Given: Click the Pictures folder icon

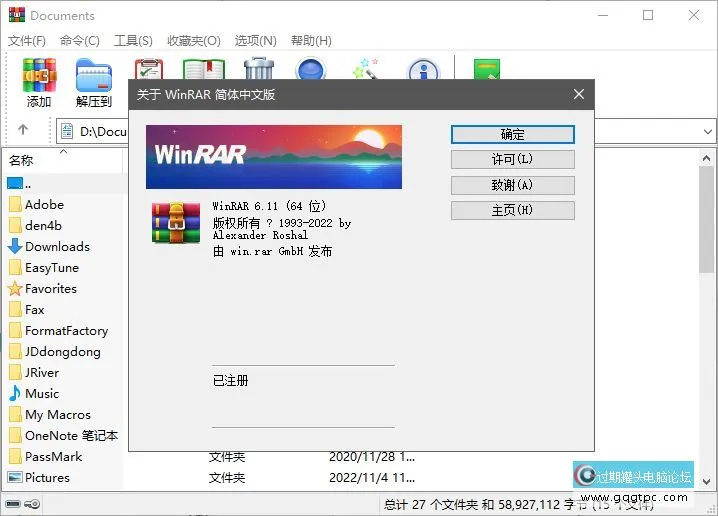Looking at the screenshot, I should (x=15, y=477).
